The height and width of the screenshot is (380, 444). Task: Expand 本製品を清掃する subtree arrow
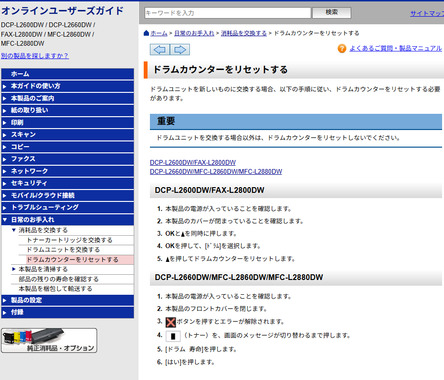pyautogui.click(x=14, y=269)
